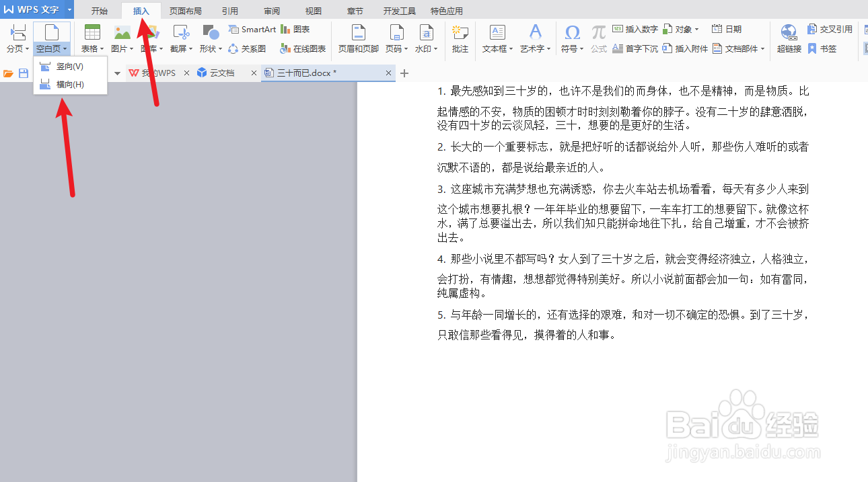Switch to the 特色应用 ribbon tab

point(447,11)
